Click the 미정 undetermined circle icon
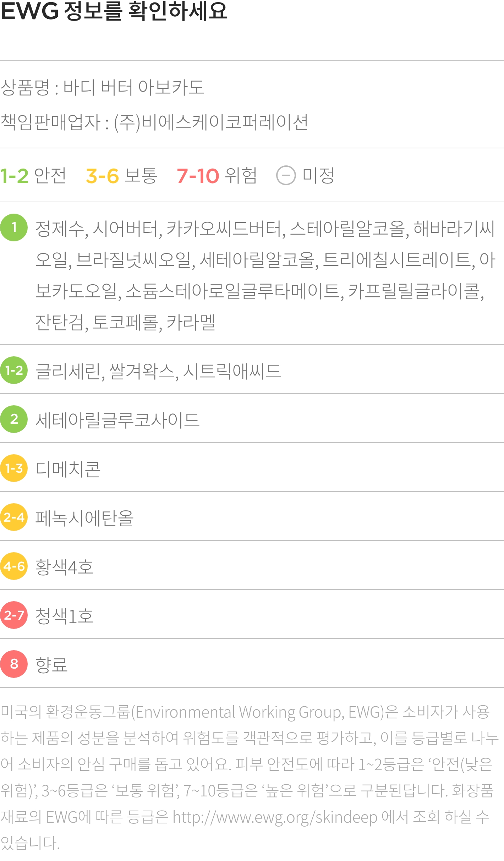Viewport: 504px width, 861px height. (x=286, y=175)
